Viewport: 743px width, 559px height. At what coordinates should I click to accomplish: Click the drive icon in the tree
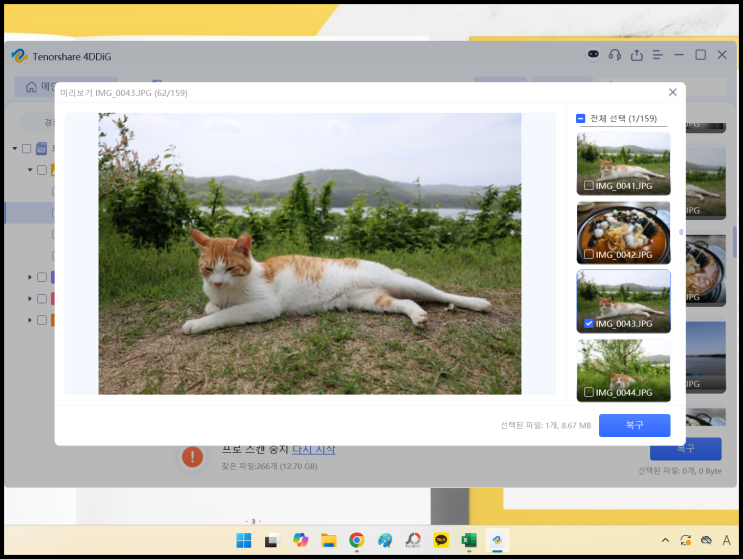pyautogui.click(x=42, y=149)
